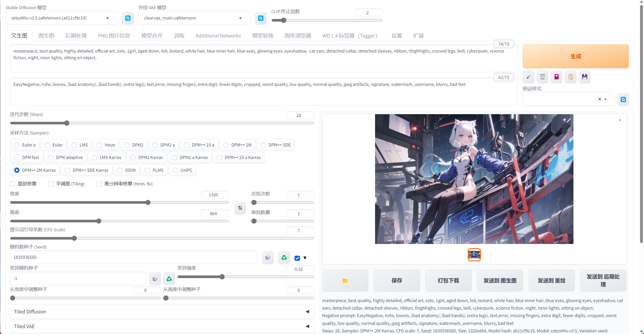Refresh the Stable Diffusion model list

pyautogui.click(x=128, y=18)
